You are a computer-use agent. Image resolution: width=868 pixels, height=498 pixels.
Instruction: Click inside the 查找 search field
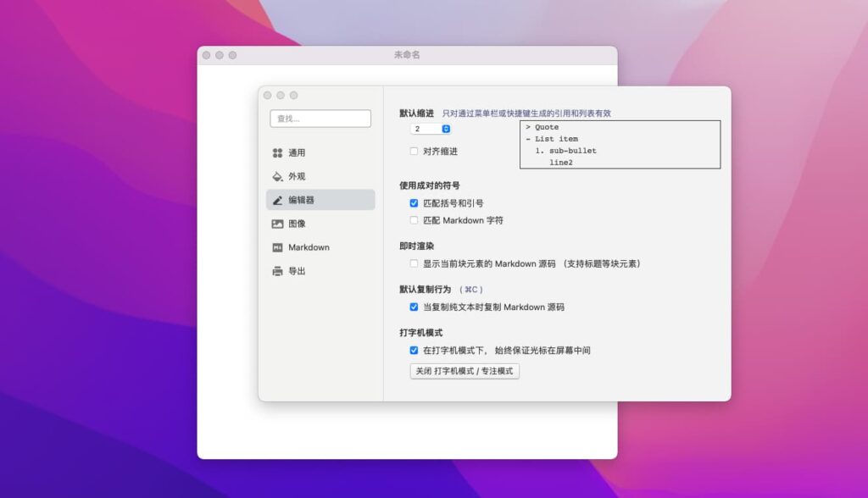(x=320, y=118)
